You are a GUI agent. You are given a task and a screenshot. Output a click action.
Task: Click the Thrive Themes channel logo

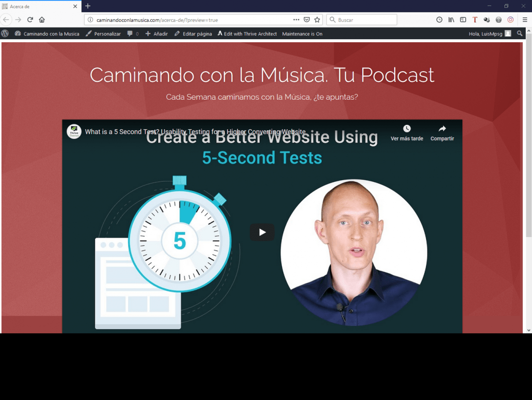74,132
